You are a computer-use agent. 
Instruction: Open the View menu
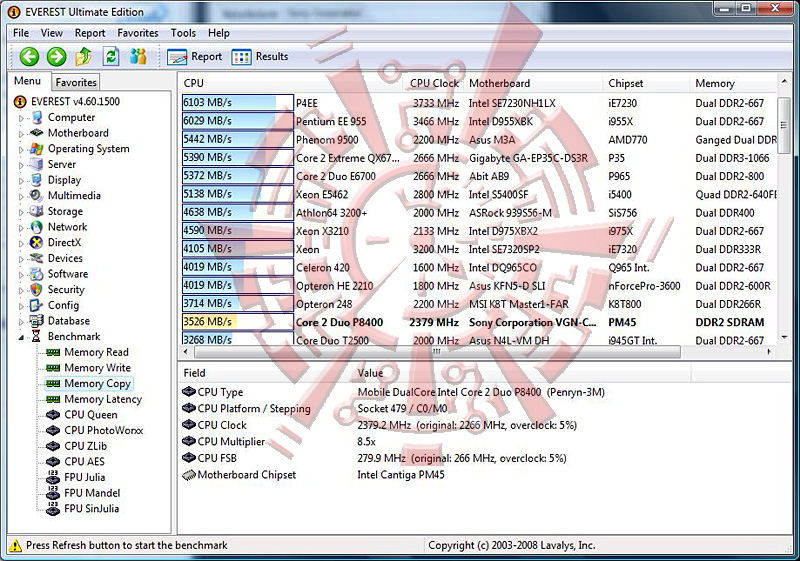tap(52, 33)
